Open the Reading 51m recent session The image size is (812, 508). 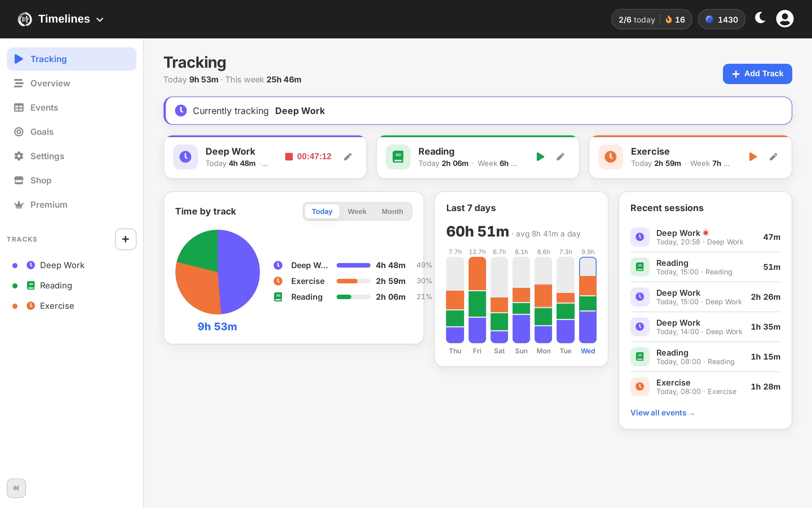[x=705, y=267]
